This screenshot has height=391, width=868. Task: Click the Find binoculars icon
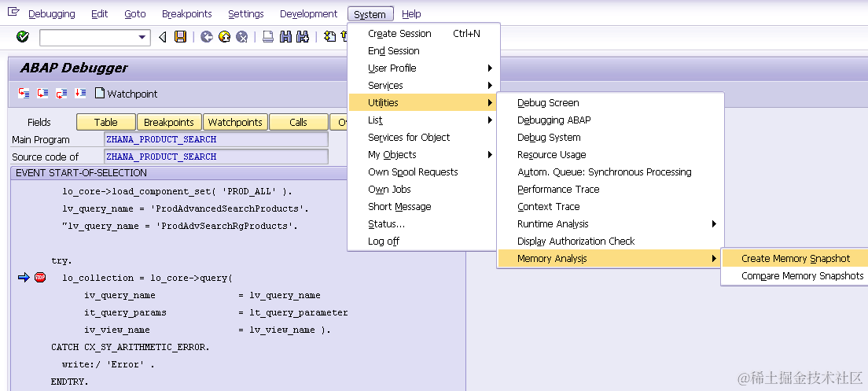[285, 36]
